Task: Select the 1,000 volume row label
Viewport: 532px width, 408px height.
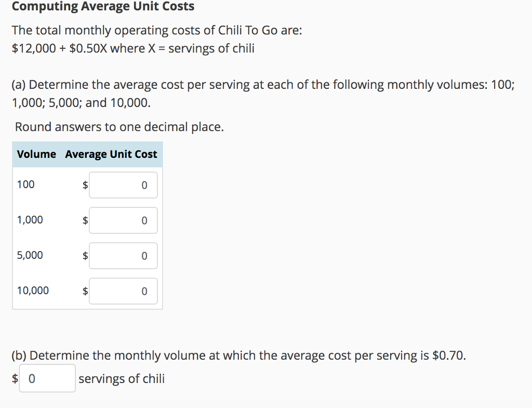Action: point(30,219)
